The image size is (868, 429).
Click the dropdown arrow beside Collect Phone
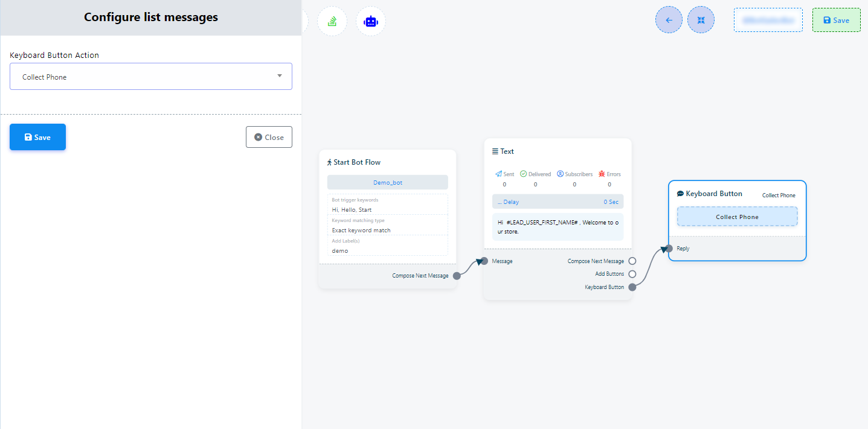point(279,76)
